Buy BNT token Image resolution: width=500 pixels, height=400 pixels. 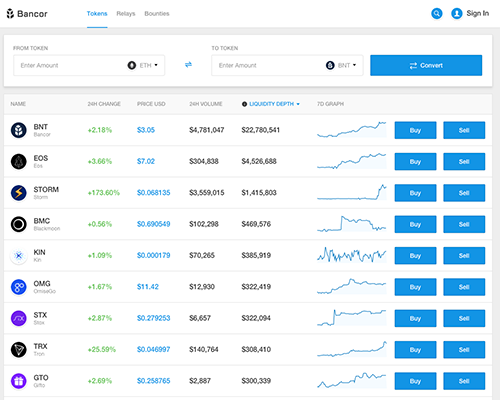coord(415,130)
